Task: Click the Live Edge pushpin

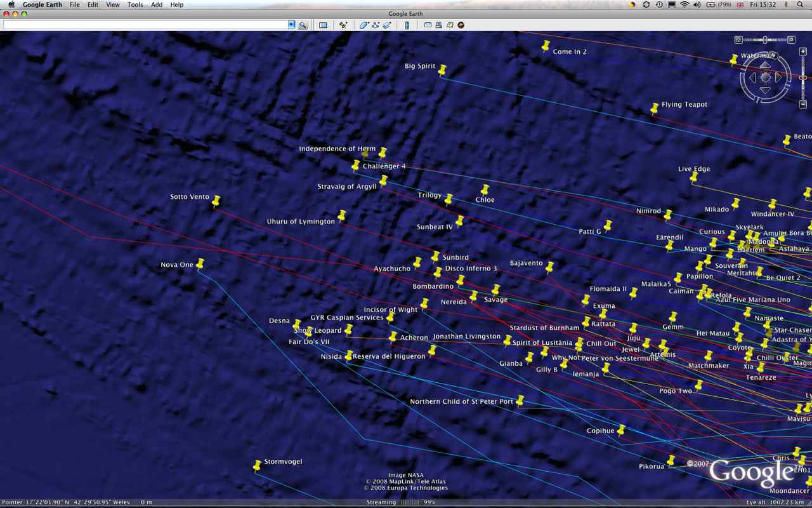Action: coord(694,178)
